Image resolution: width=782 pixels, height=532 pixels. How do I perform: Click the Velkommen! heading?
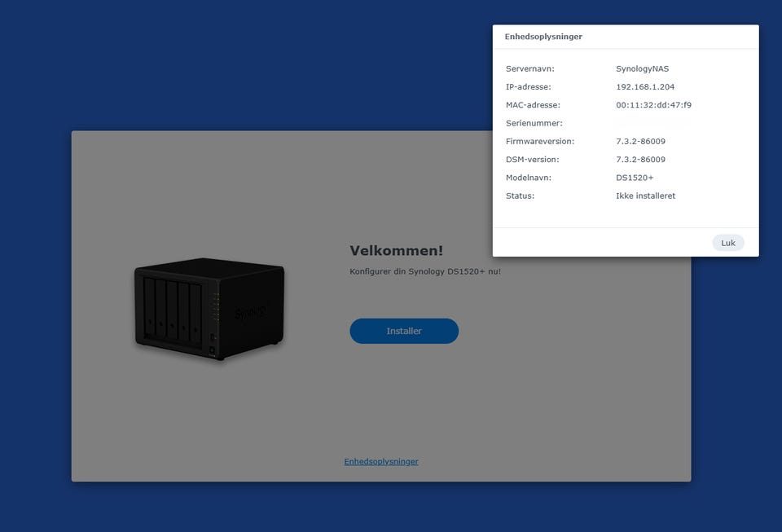tap(396, 250)
